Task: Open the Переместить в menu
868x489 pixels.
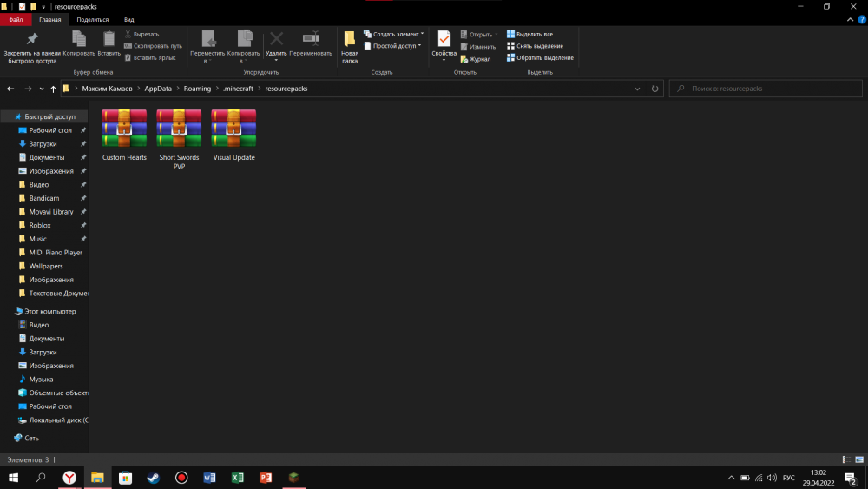Action: click(x=207, y=47)
